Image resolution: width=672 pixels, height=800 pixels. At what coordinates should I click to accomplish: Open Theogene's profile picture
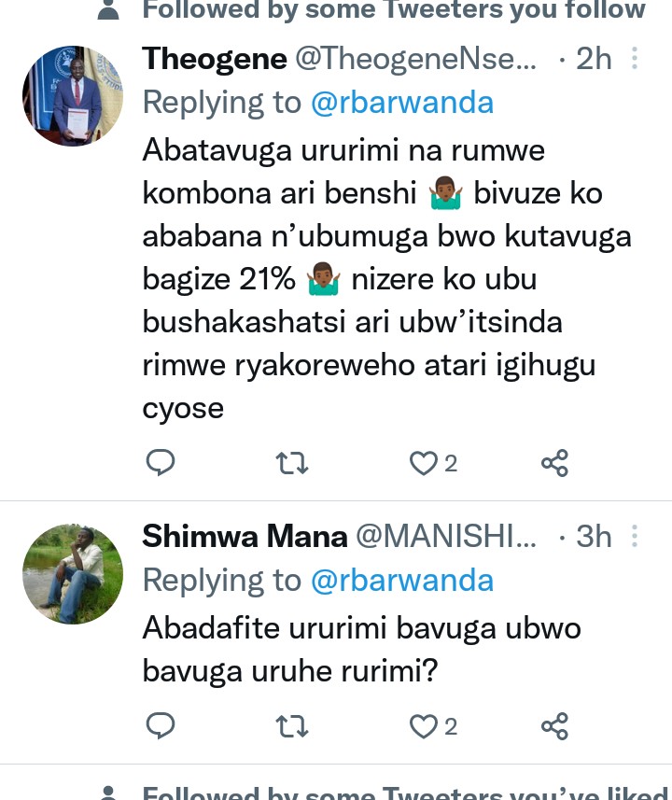coord(73,96)
